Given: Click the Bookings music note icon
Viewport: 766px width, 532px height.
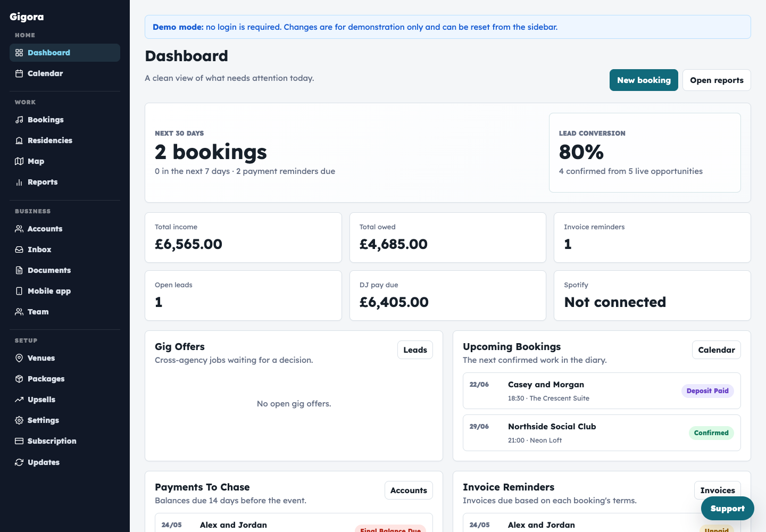Looking at the screenshot, I should click(x=19, y=120).
